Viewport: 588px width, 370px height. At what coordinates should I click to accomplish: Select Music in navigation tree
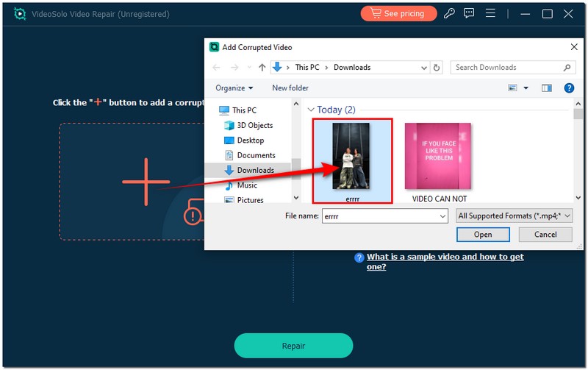[241, 185]
